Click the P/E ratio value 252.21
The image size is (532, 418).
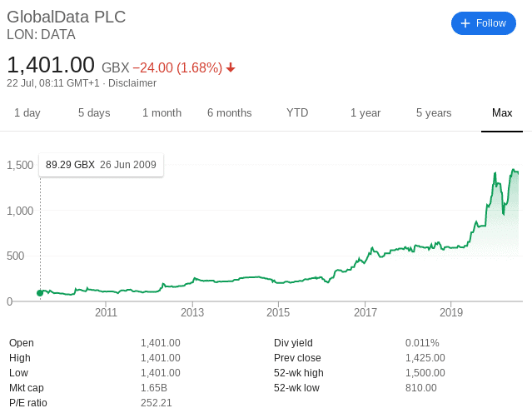tap(157, 403)
